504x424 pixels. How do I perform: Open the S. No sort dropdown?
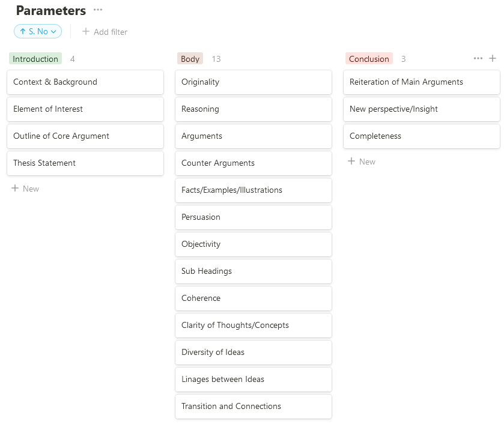coord(38,31)
